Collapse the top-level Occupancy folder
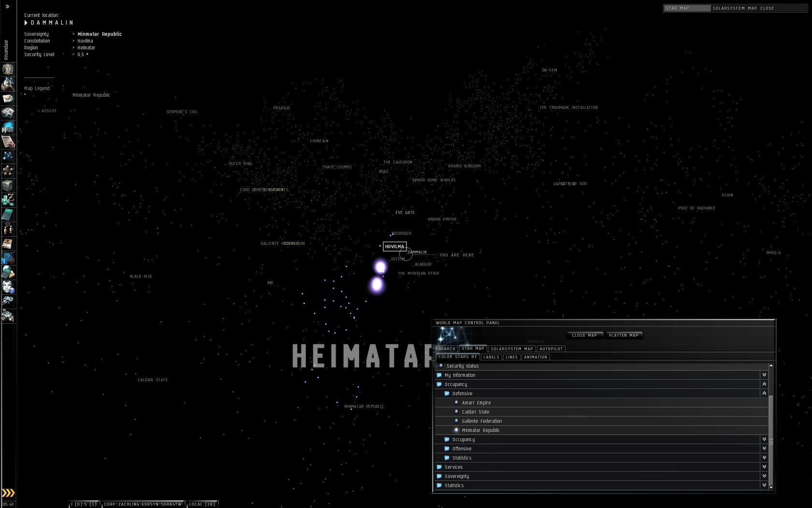This screenshot has width=812, height=508. (x=764, y=384)
